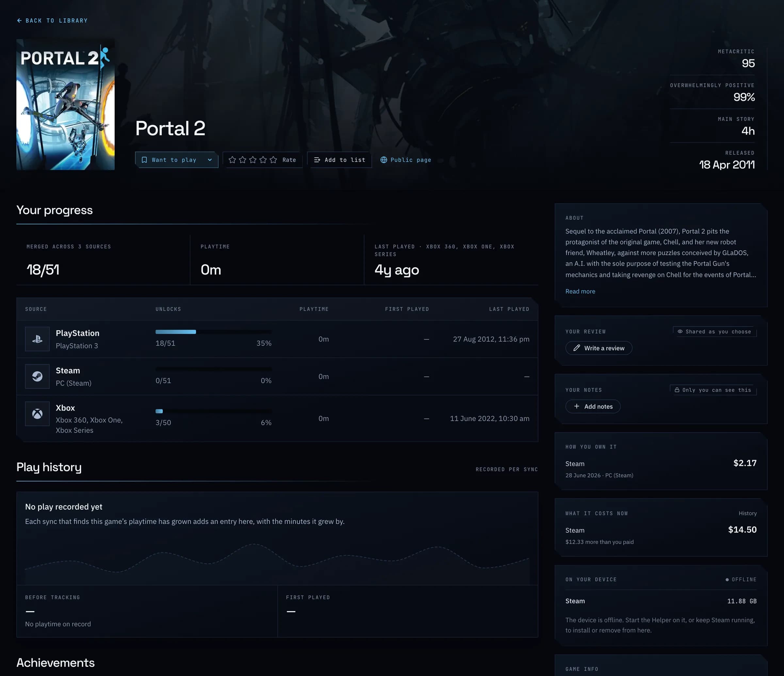The height and width of the screenshot is (676, 784).
Task: Click the PlayStation 18/51 unlocks progress bar
Action: point(213,332)
